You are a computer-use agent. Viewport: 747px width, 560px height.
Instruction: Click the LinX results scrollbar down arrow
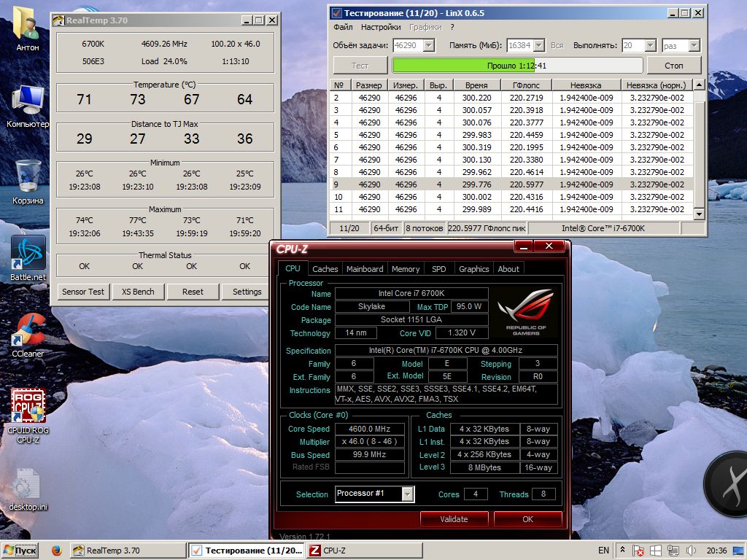tap(699, 214)
